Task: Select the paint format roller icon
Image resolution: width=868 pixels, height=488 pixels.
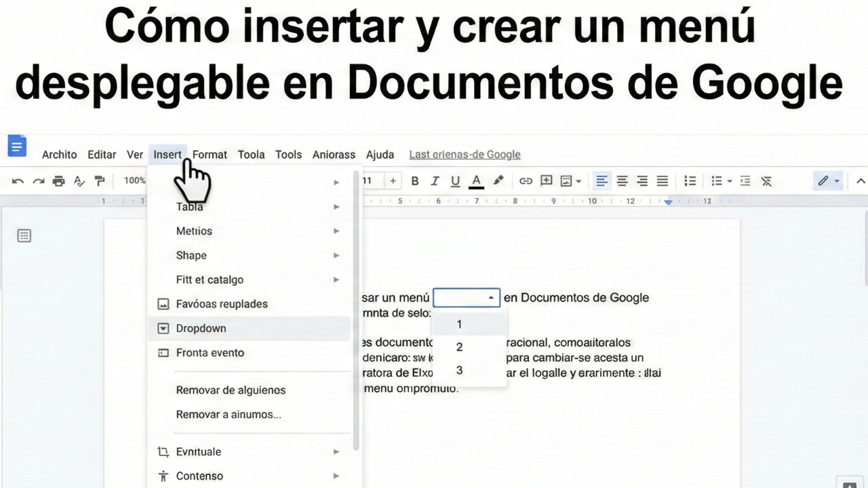Action: (x=100, y=181)
